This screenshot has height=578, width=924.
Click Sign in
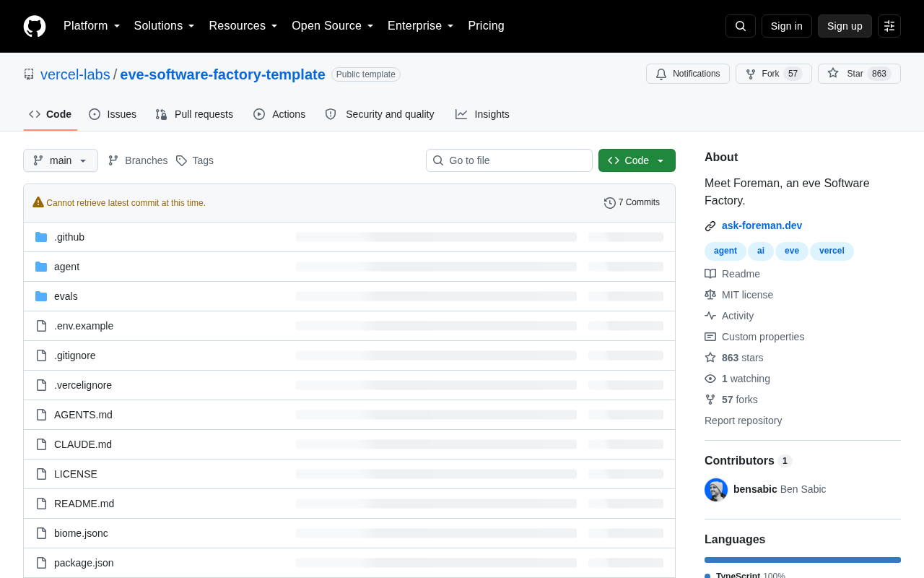[787, 26]
